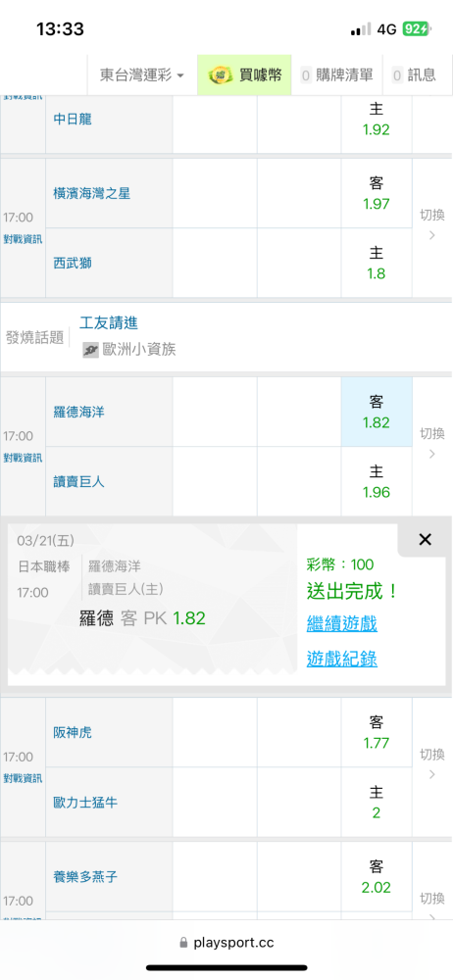
Task: Open the 訊息 tab
Action: (414, 75)
